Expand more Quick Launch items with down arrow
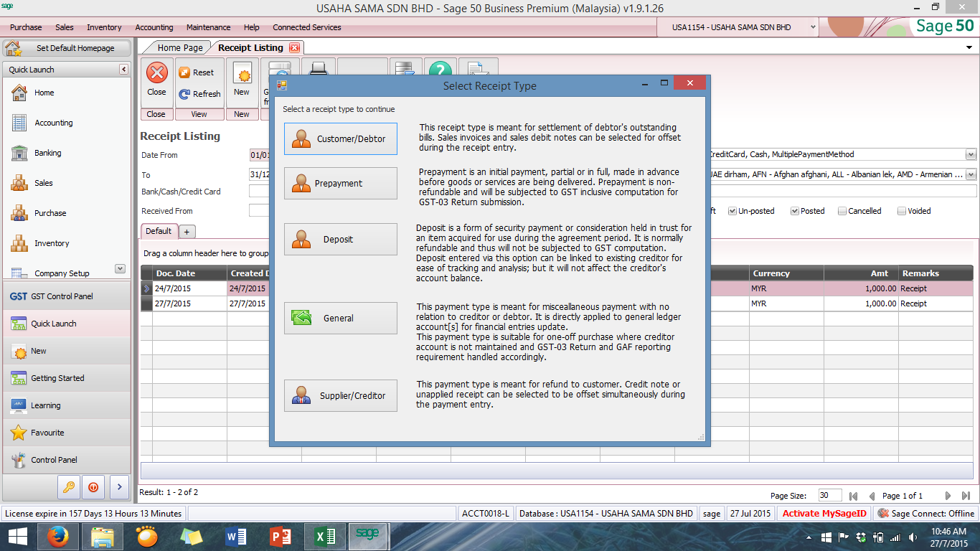 pyautogui.click(x=120, y=268)
